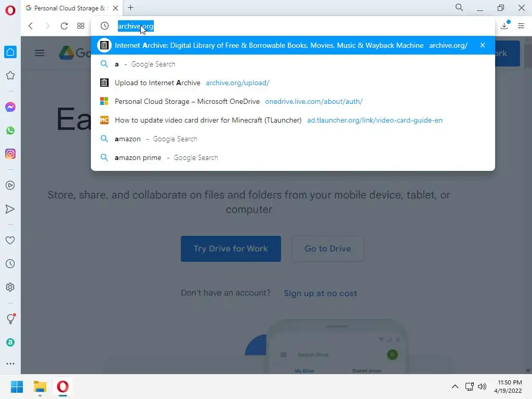Open Windows Start menu
This screenshot has width=532, height=399.
point(17,387)
